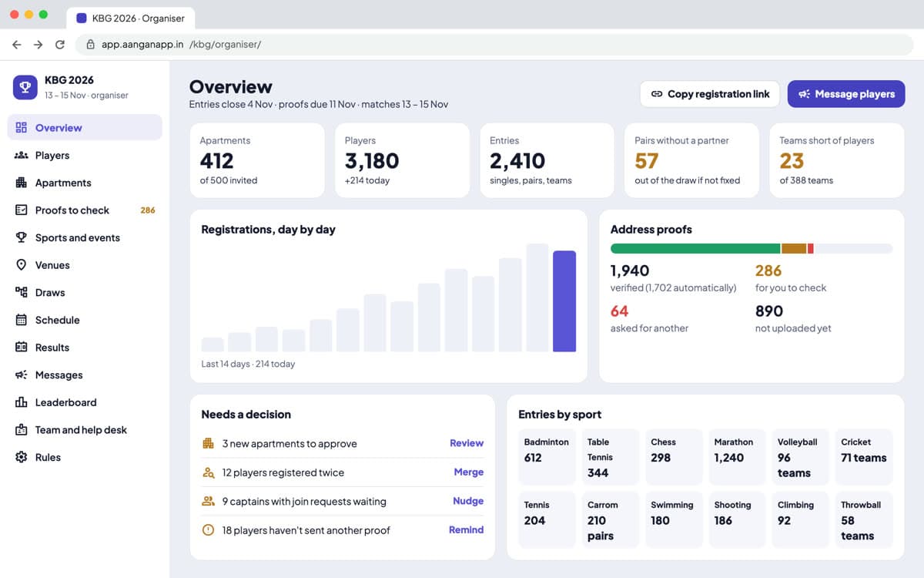Viewport: 924px width, 578px height.
Task: Click the captains group icon in Needs a decision
Action: (x=208, y=501)
